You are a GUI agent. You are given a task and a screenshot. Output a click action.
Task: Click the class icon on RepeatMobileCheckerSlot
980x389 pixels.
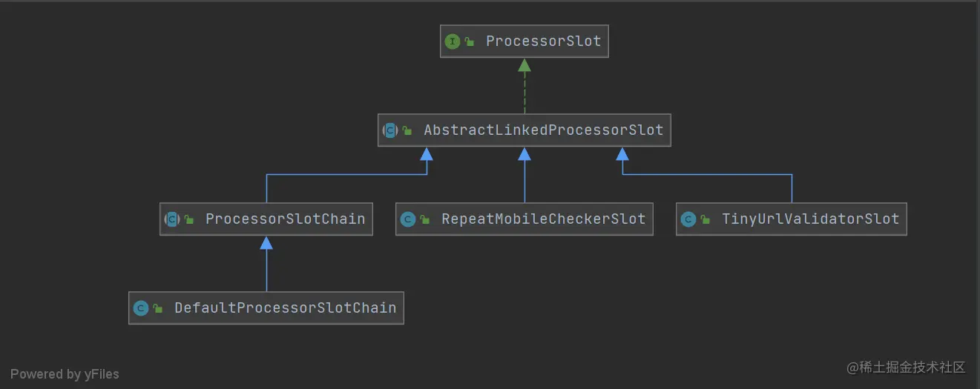407,219
